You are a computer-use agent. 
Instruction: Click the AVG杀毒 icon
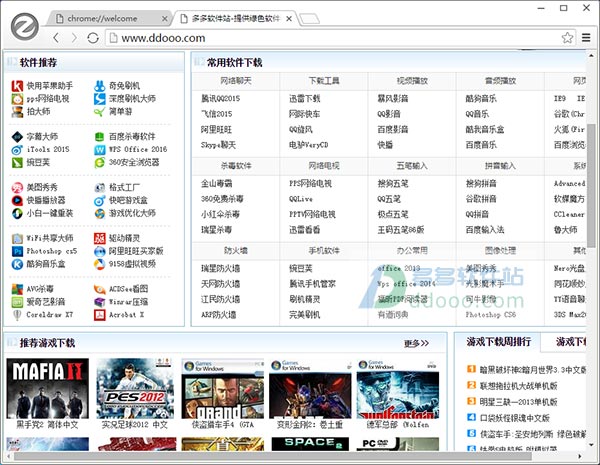pos(17,289)
